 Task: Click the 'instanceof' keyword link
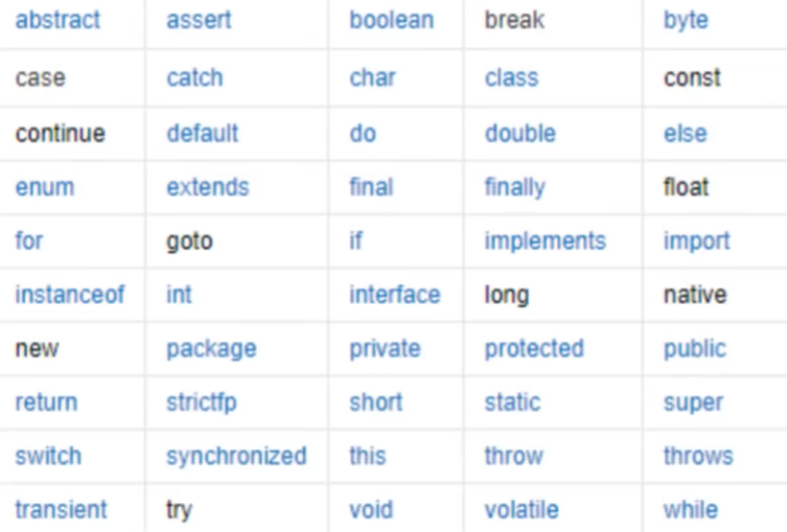70,294
